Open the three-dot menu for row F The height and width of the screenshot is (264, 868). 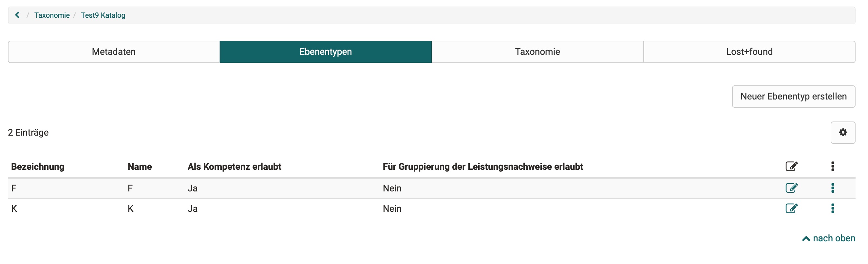coord(833,188)
